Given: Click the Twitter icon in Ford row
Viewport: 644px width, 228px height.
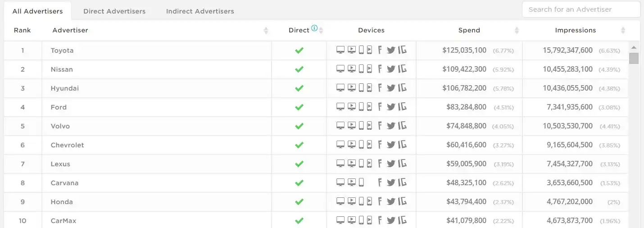Looking at the screenshot, I should 391,107.
